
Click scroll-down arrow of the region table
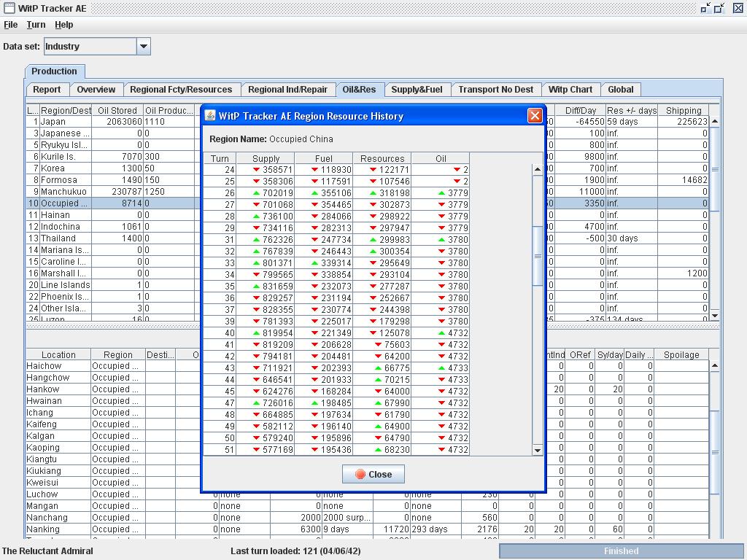[x=715, y=316]
